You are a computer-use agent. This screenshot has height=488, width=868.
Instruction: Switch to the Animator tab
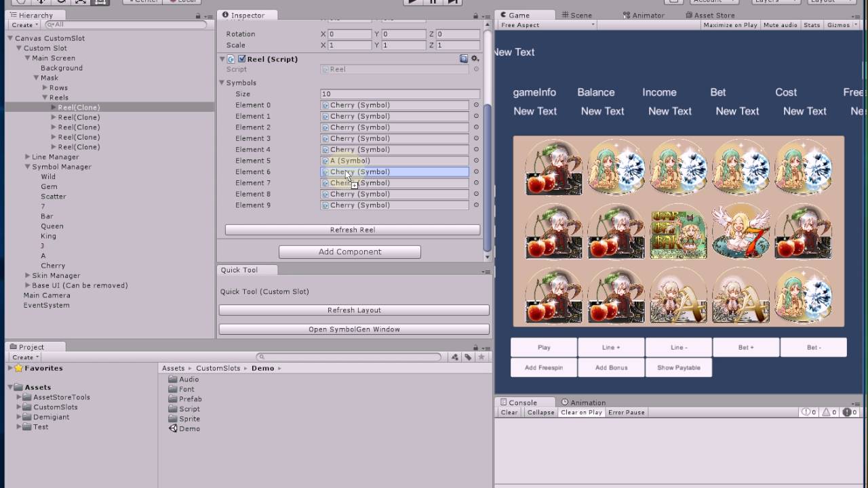coord(642,15)
